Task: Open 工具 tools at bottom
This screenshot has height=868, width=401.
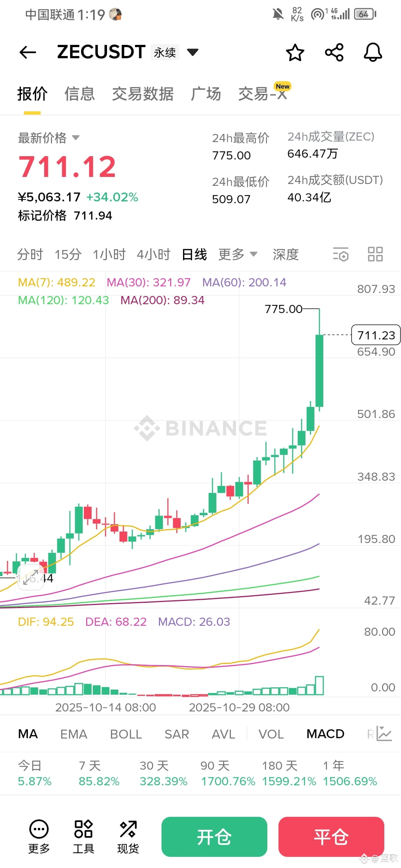Action: point(84,836)
